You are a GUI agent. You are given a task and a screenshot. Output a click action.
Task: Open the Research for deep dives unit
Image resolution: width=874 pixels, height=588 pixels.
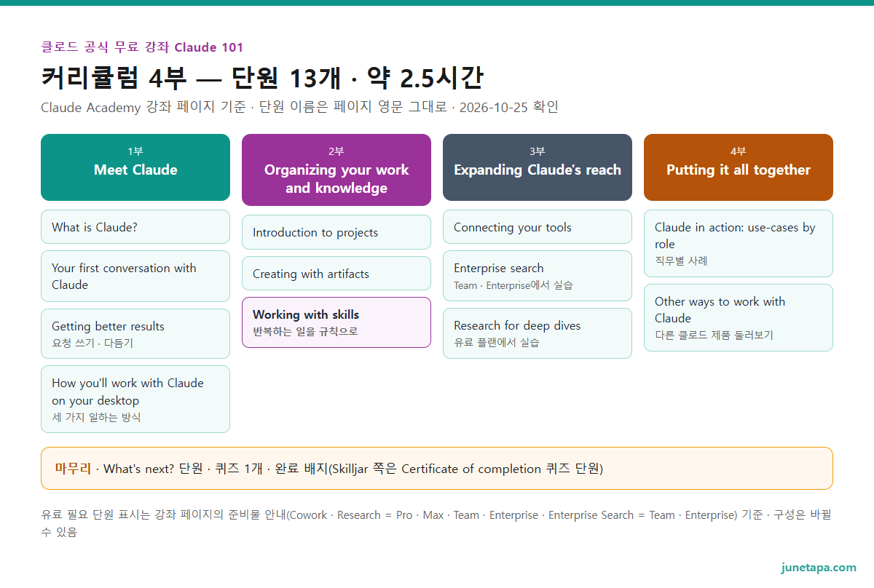pyautogui.click(x=538, y=333)
